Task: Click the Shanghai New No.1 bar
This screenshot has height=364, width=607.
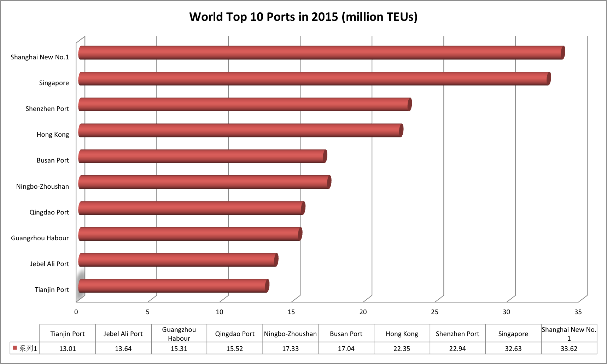Action: 321,53
